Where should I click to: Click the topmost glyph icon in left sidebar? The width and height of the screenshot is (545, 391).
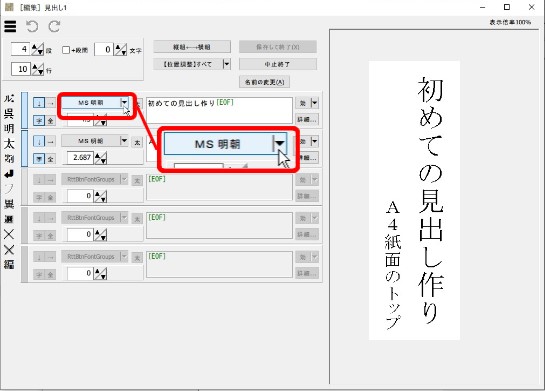pos(9,99)
